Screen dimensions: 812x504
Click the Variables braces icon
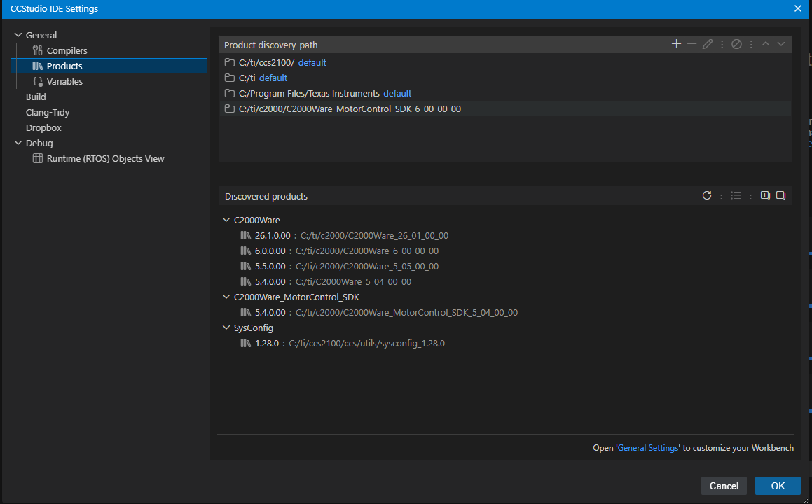pyautogui.click(x=38, y=81)
